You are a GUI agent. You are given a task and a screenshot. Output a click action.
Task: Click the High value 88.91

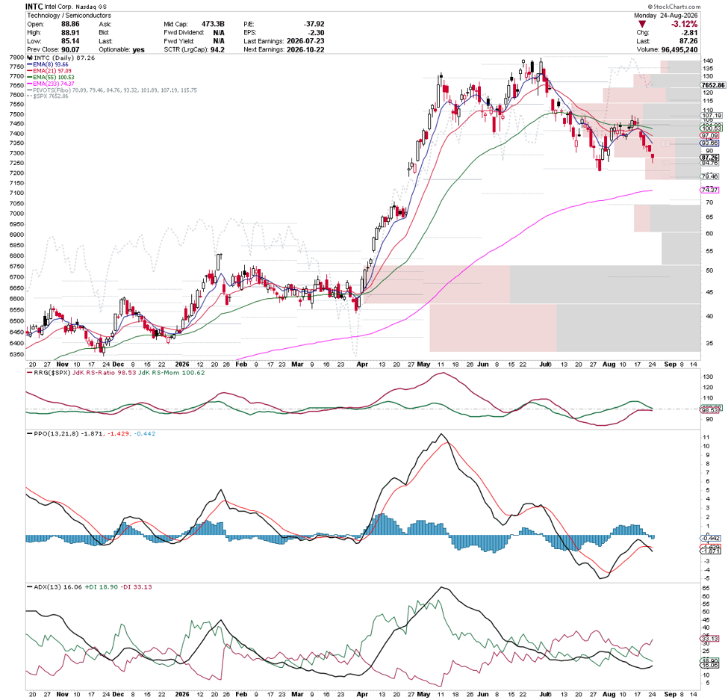pyautogui.click(x=70, y=33)
